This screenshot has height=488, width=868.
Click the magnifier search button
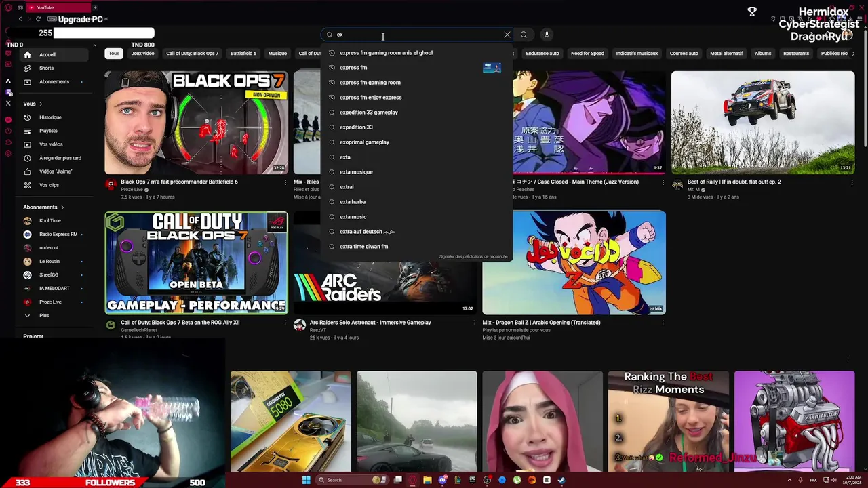tap(524, 35)
